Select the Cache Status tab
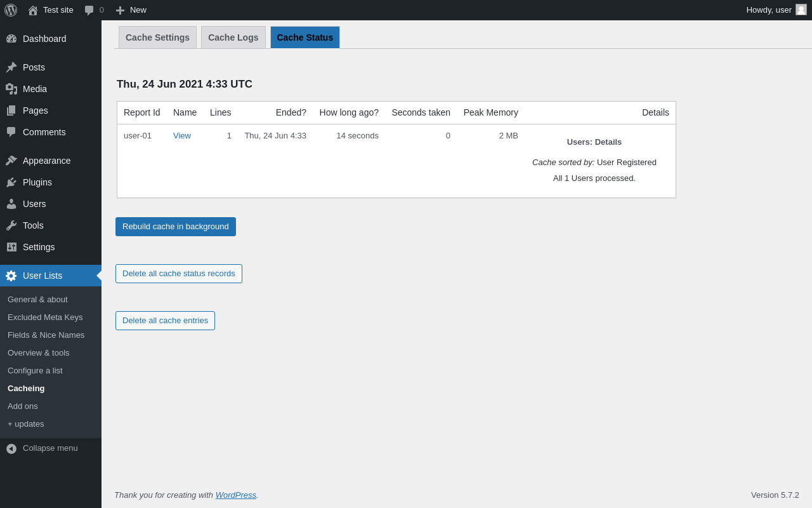Viewport: 812px width, 508px height. point(305,37)
